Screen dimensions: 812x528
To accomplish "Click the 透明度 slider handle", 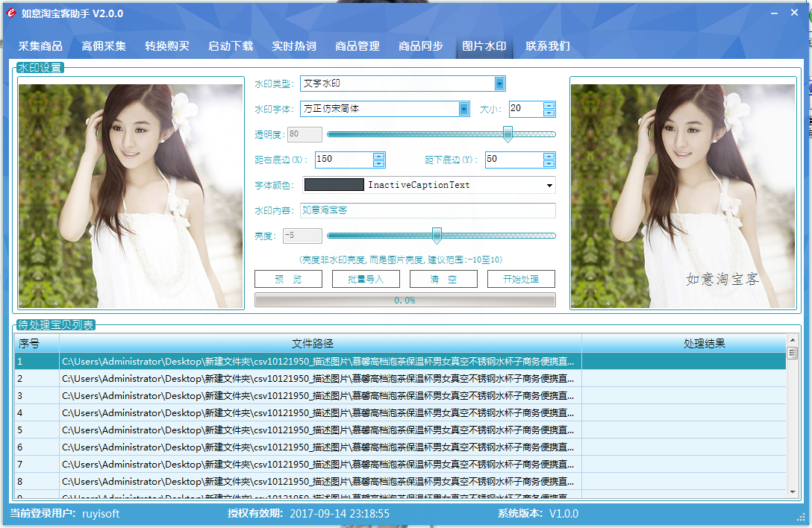I will pos(507,134).
